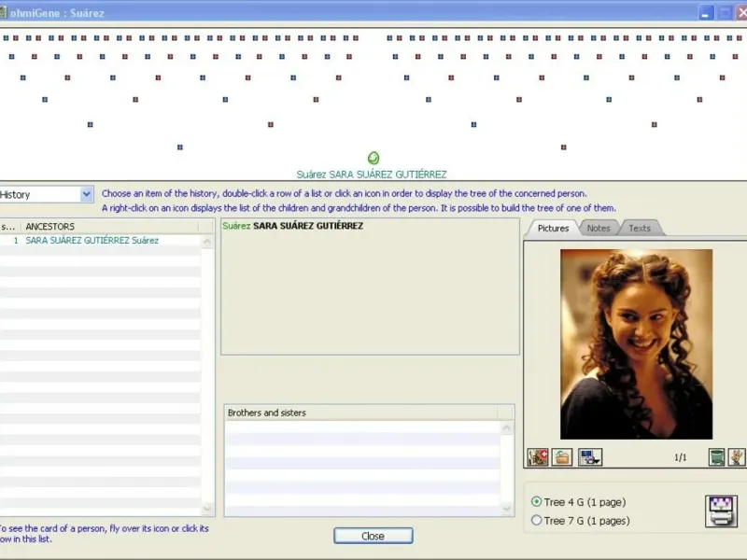Click the paternal grandmother's red square icon
The width and height of the screenshot is (747, 560).
click(x=271, y=125)
